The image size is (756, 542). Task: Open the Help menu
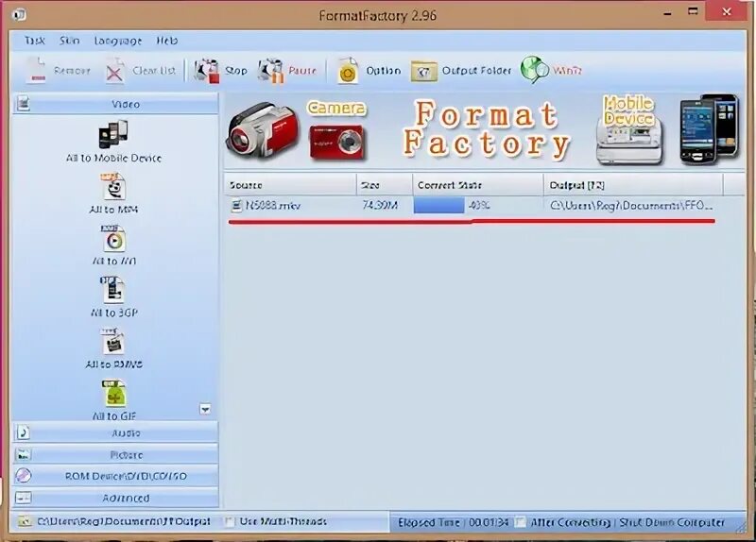point(167,41)
